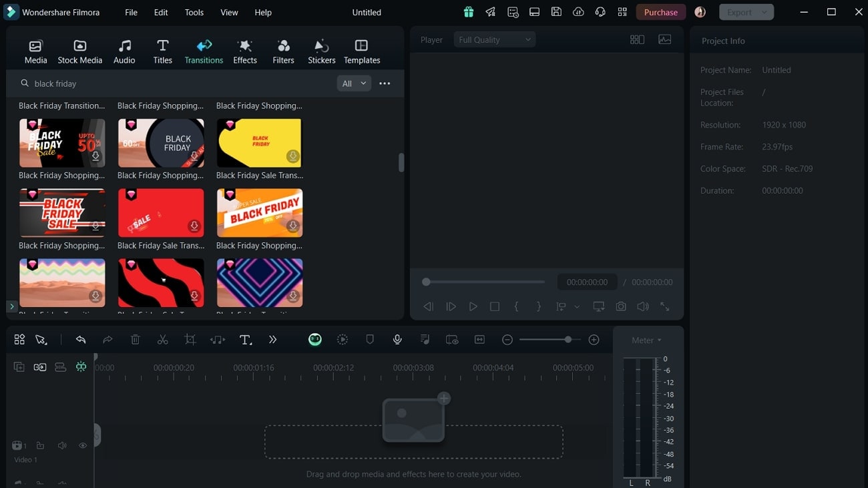Open the headset support icon
This screenshot has width=868, height=488.
tap(600, 12)
